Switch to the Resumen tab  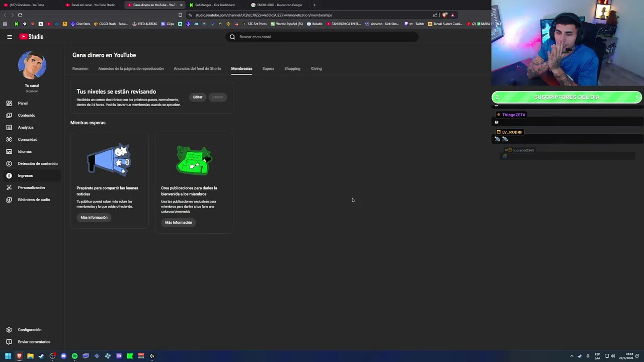80,68
